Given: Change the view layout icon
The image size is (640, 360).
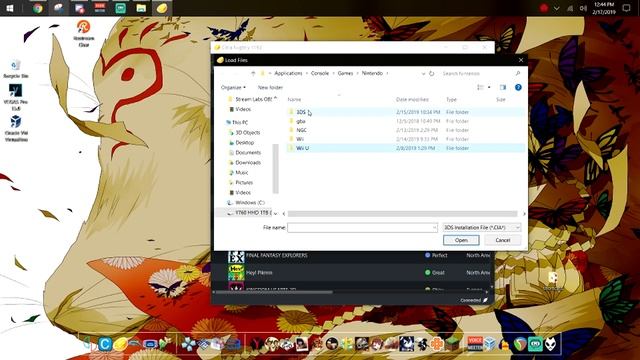Looking at the screenshot, I should tap(480, 87).
